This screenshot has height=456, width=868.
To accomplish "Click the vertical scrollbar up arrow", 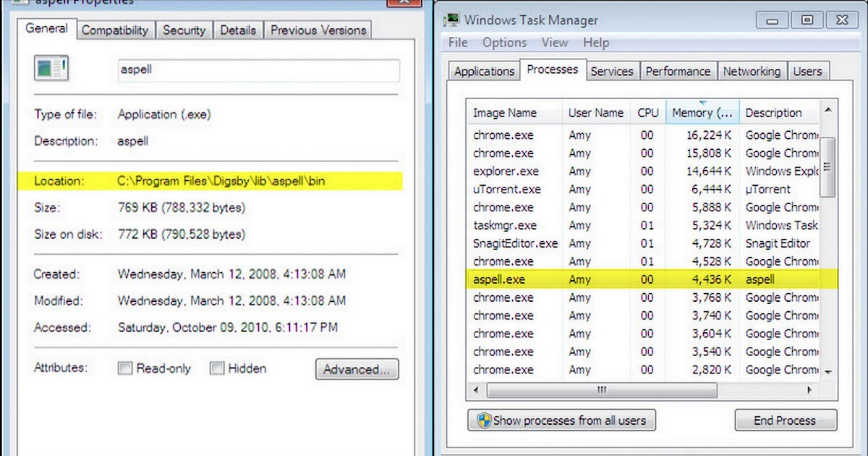I will click(x=828, y=110).
